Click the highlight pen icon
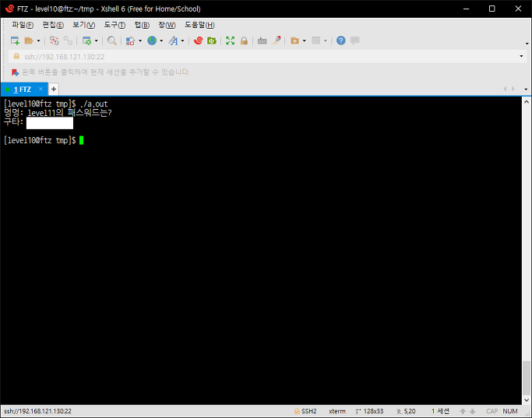 coord(277,40)
